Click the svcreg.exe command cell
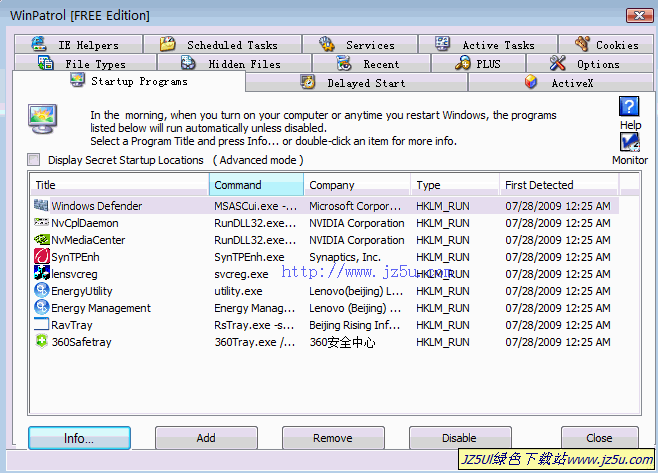 click(241, 274)
